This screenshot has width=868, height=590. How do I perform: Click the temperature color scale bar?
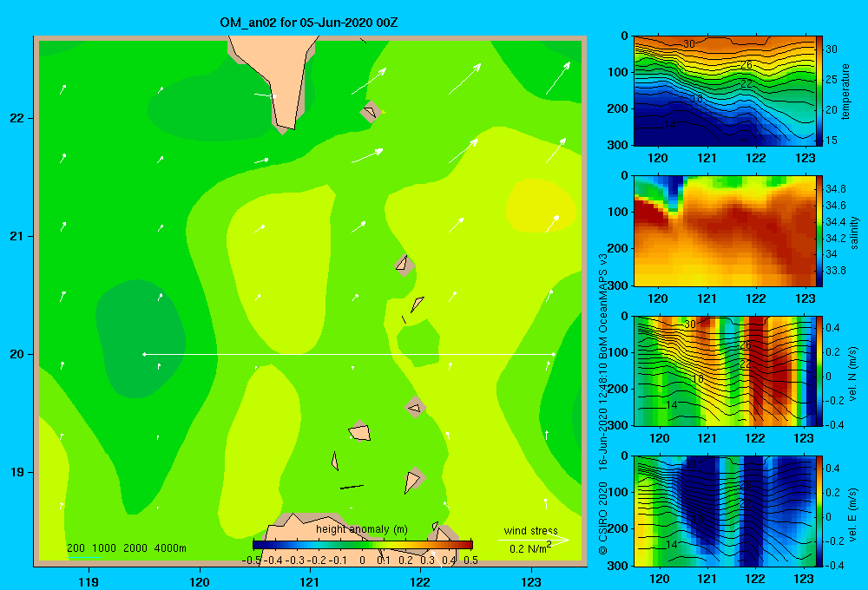[x=819, y=91]
